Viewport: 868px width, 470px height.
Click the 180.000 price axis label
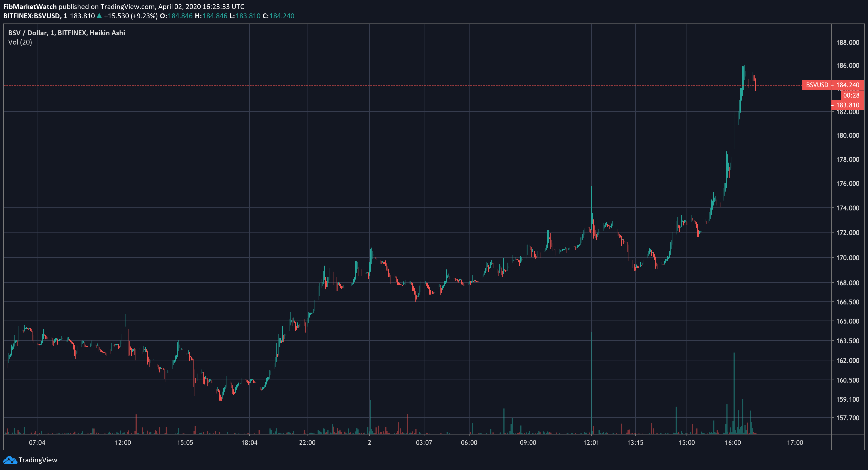[848, 136]
